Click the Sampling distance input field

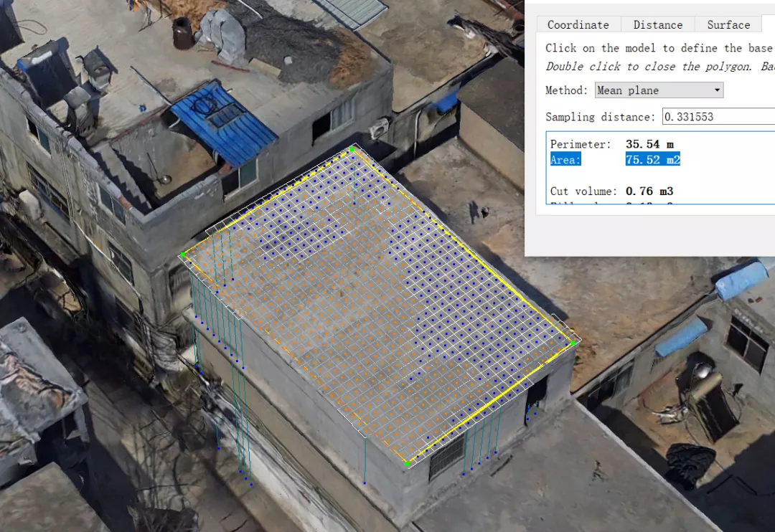pos(718,117)
